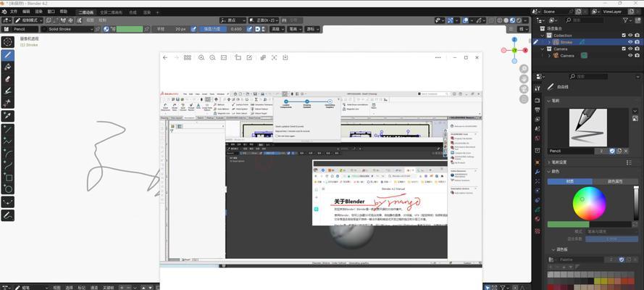This screenshot has width=644, height=290.
Task: Open the Tool properties tab
Action: click(x=538, y=88)
